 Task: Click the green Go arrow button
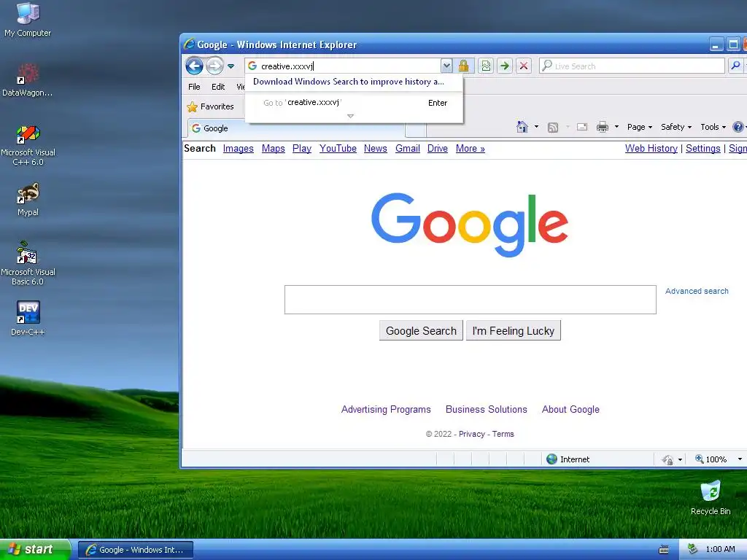[x=505, y=66]
